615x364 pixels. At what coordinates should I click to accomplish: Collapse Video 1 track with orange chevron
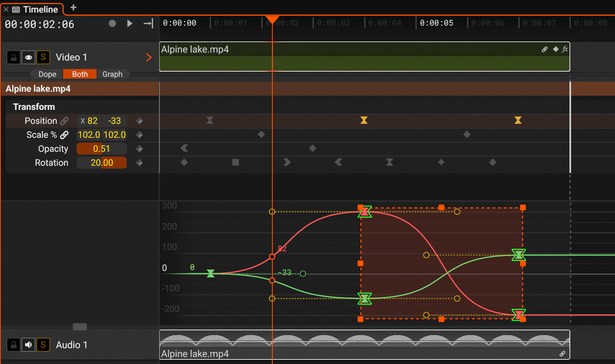[x=149, y=57]
